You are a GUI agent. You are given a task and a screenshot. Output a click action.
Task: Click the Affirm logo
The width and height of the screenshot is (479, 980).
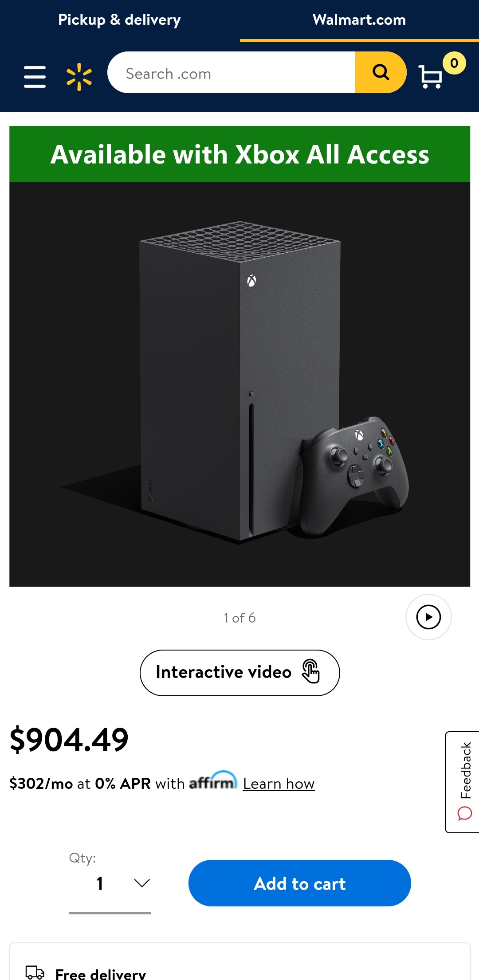coord(213,781)
